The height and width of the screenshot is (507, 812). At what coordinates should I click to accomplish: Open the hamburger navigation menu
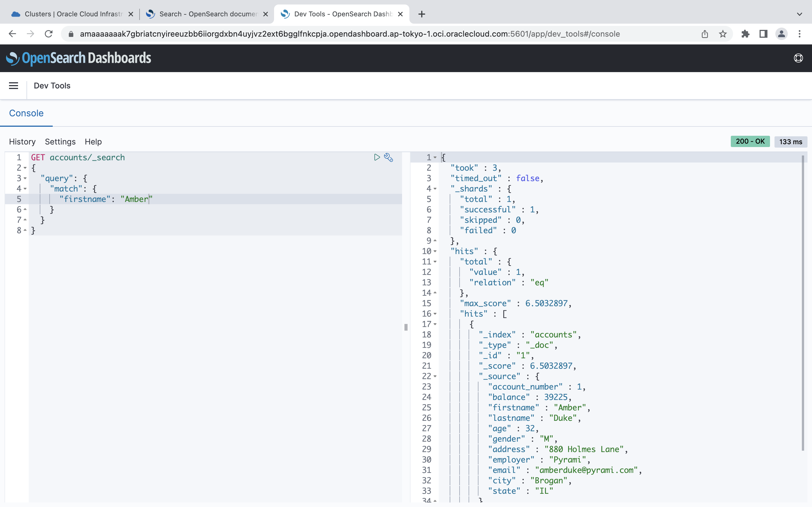point(14,86)
